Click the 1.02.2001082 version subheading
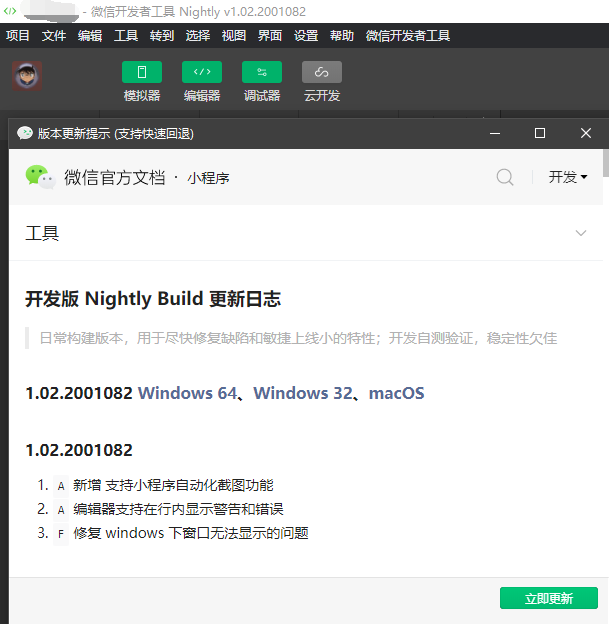 tap(79, 450)
